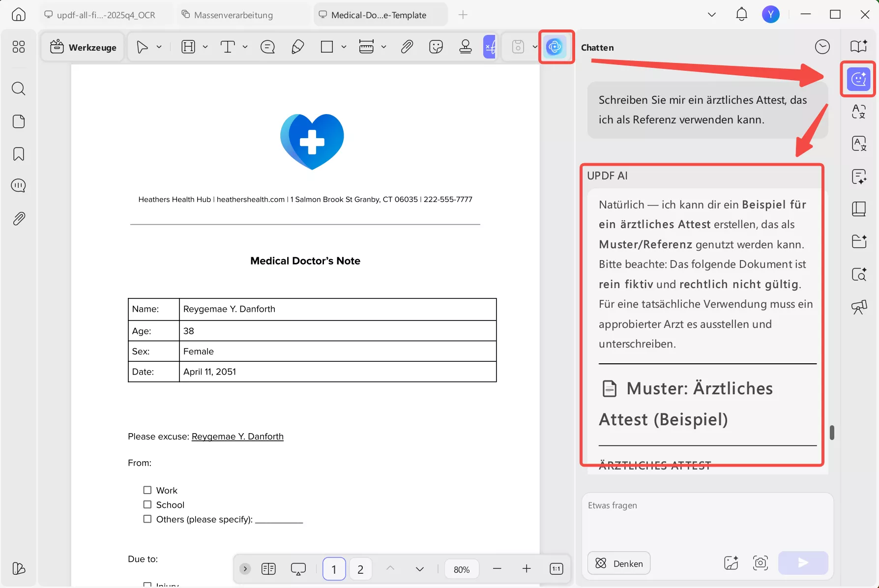Image resolution: width=879 pixels, height=588 pixels.
Task: Click the Werkzeuge button
Action: tap(83, 47)
